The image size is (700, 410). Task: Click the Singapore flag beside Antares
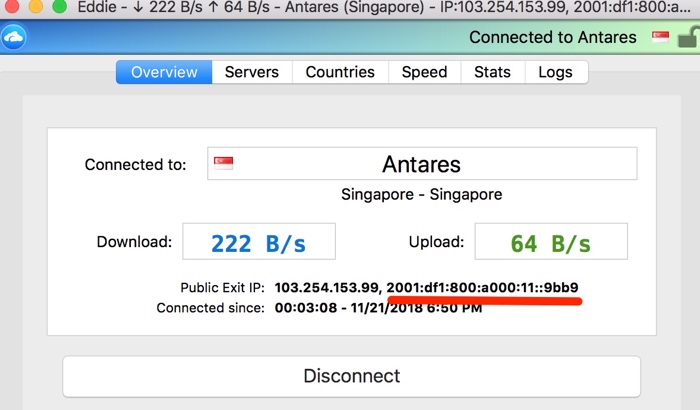click(x=223, y=163)
